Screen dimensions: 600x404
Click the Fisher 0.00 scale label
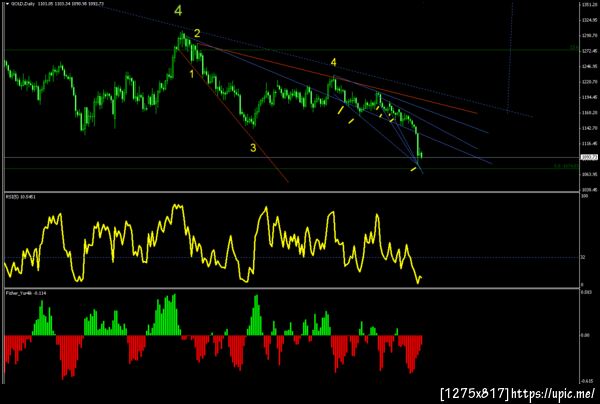coord(585,336)
